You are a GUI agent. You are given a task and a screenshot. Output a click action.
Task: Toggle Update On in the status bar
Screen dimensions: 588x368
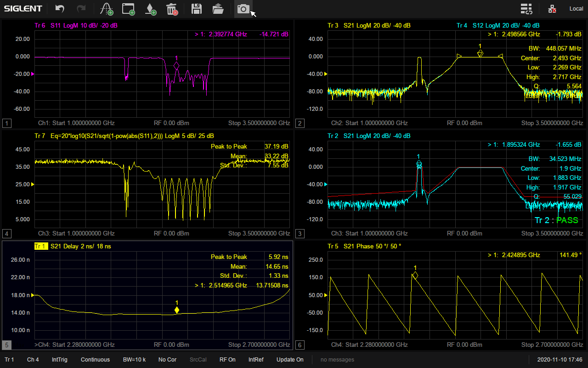(x=290, y=360)
